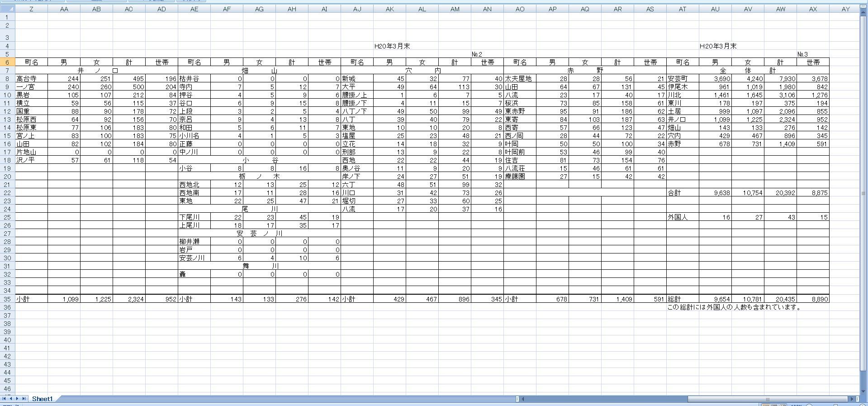Click the cell labeled 安芸町
The width and height of the screenshot is (868, 406).
tap(683, 79)
